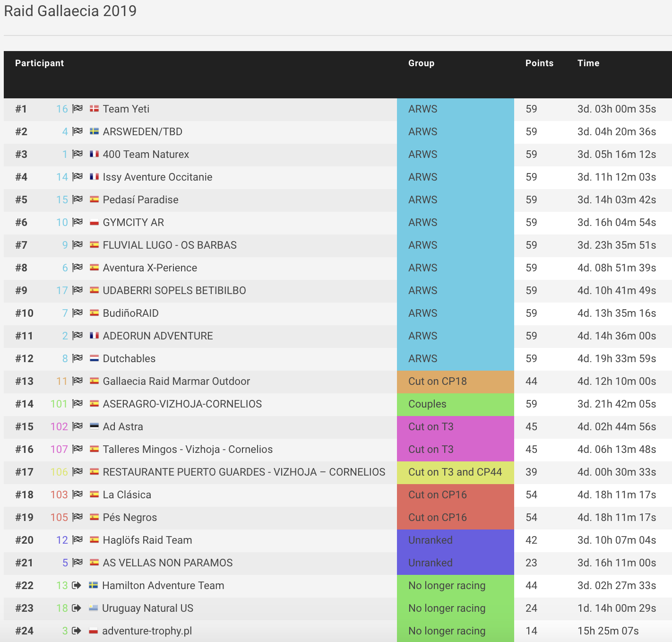Click the Time column header

(588, 63)
